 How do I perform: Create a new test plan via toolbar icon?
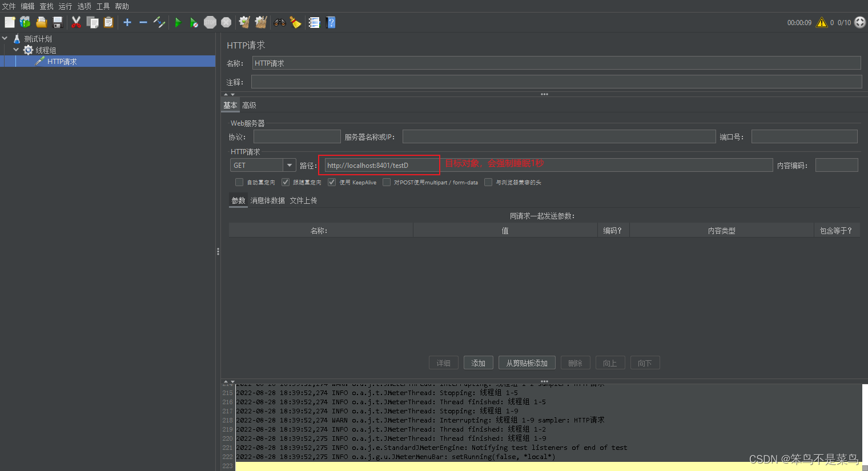pyautogui.click(x=10, y=22)
